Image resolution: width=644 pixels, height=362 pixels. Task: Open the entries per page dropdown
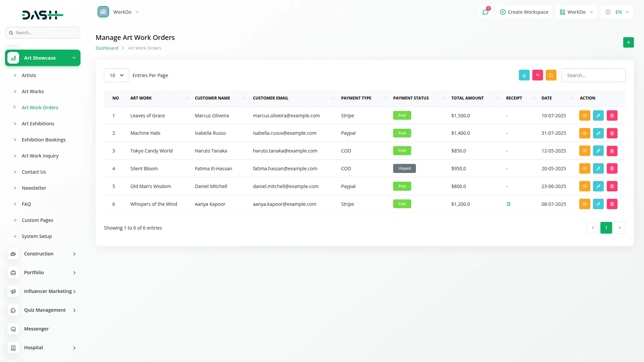116,75
